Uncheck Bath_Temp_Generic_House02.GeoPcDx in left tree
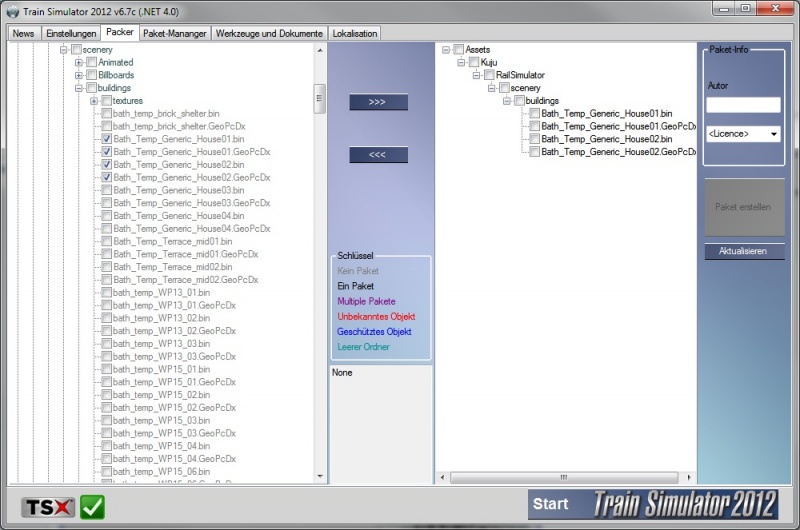800x530 pixels. [107, 177]
